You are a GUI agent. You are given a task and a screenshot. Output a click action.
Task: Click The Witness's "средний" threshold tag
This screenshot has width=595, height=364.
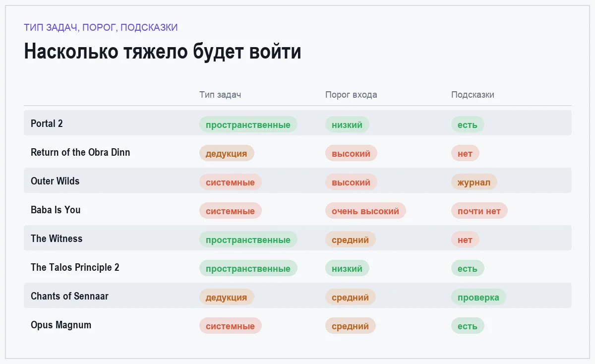point(351,240)
